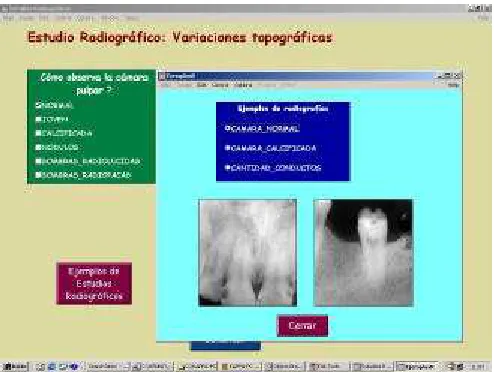Close the examples popup window via title bar X
494x372 pixels.
pyautogui.click(x=458, y=76)
